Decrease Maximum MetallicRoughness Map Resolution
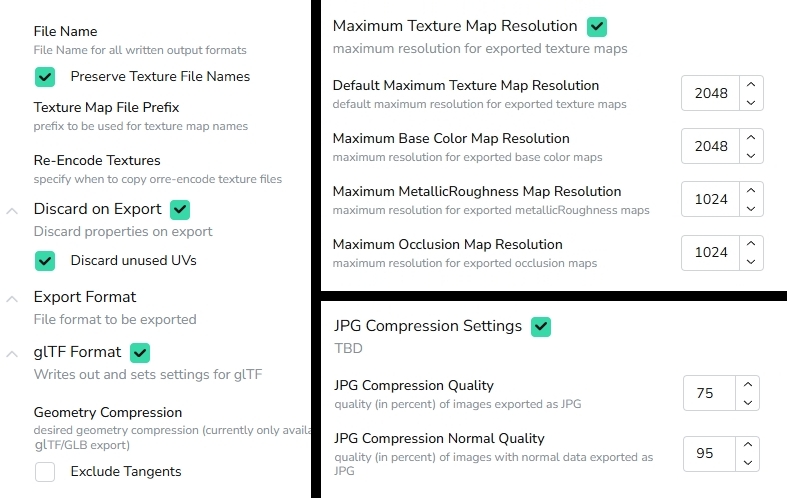 pyautogui.click(x=751, y=208)
